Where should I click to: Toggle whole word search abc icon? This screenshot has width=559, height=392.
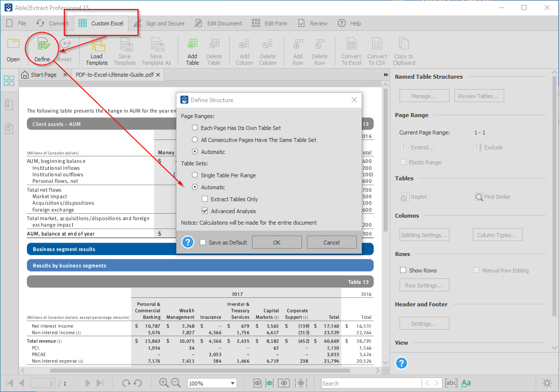click(x=451, y=383)
